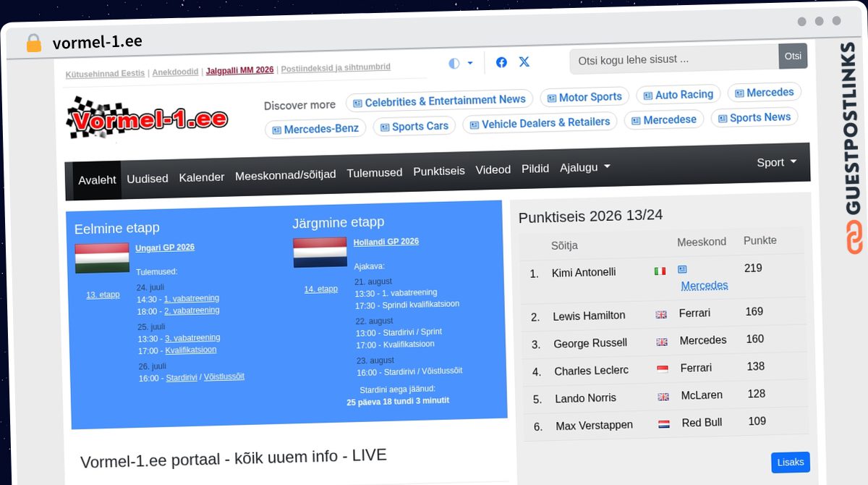Viewport: 868px width, 485px height.
Task: Click the Mercedes-Benz chip
Action: pos(315,129)
